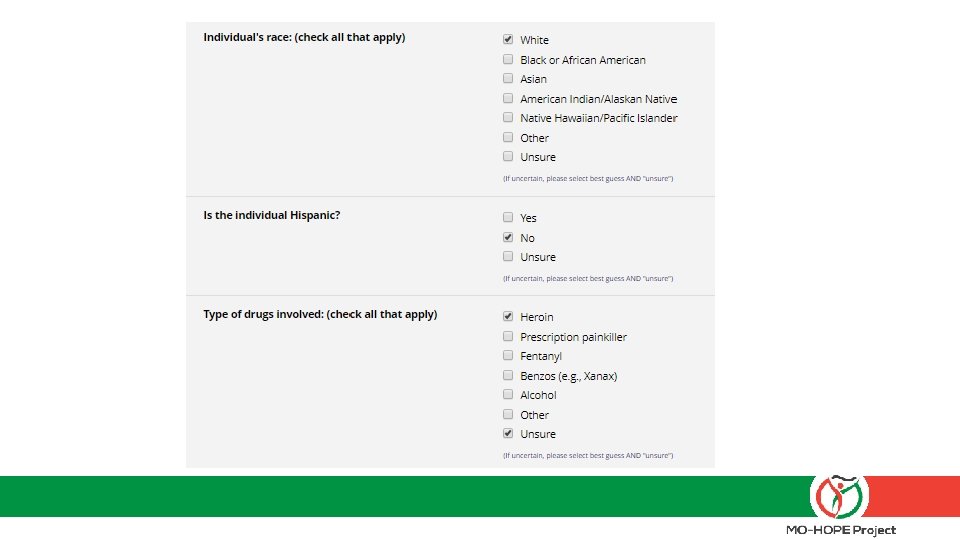
Task: Uncheck Unsure under drugs involved
Action: pyautogui.click(x=508, y=433)
